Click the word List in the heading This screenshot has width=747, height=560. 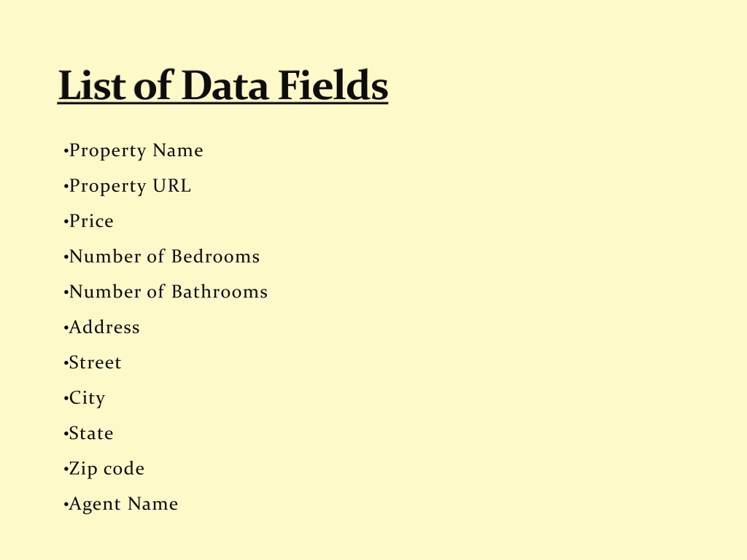coord(92,85)
